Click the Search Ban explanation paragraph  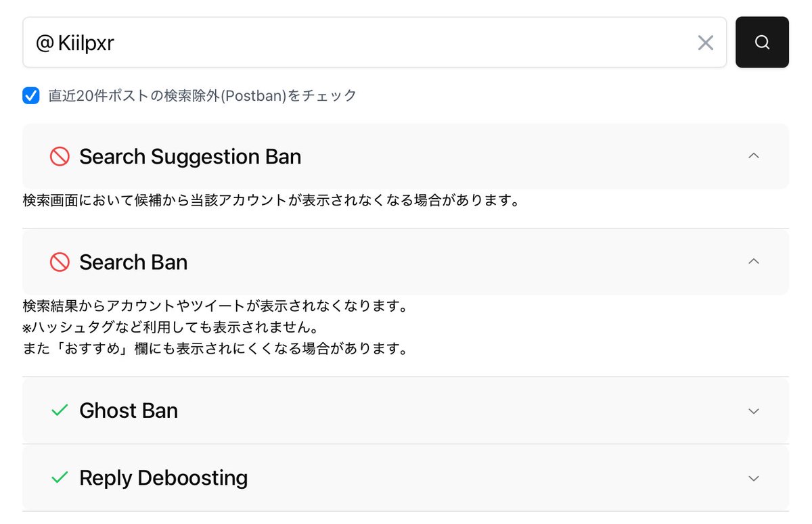coord(215,328)
